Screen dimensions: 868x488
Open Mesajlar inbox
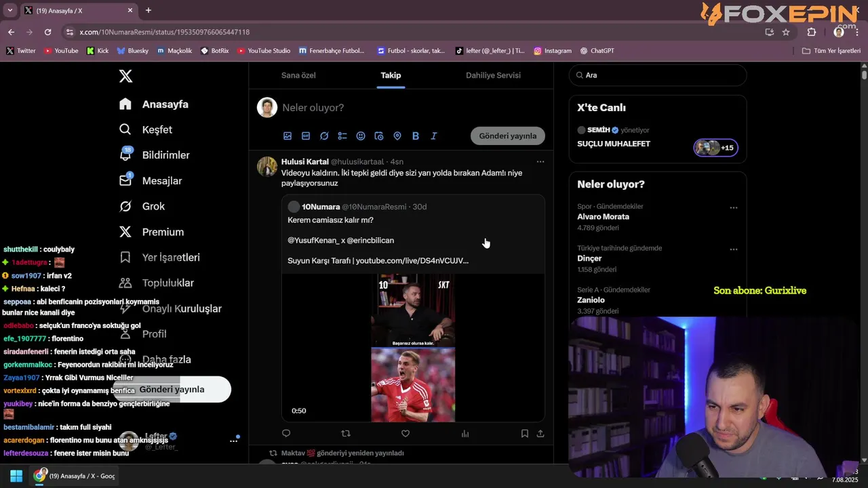[x=151, y=181]
